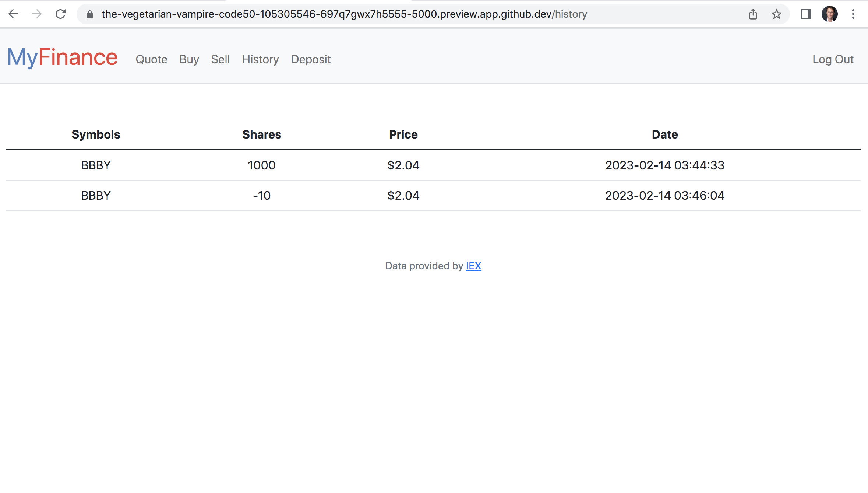This screenshot has height=493, width=868.
Task: Open the Sell page
Action: [x=220, y=59]
